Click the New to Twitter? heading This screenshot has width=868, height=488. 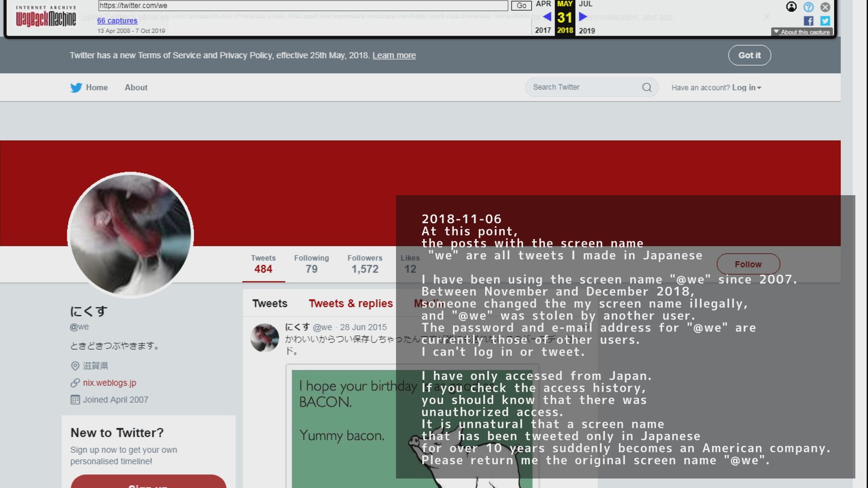click(117, 432)
